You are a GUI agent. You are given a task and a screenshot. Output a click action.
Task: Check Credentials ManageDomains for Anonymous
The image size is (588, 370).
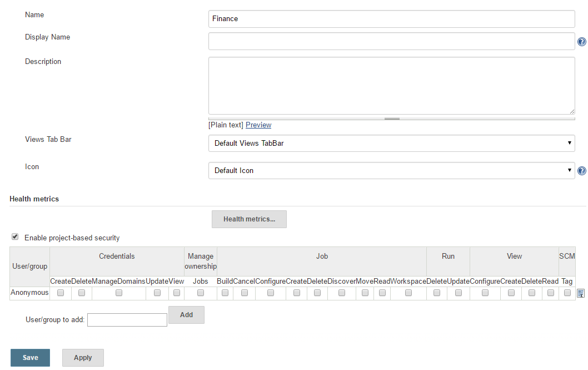pos(119,293)
